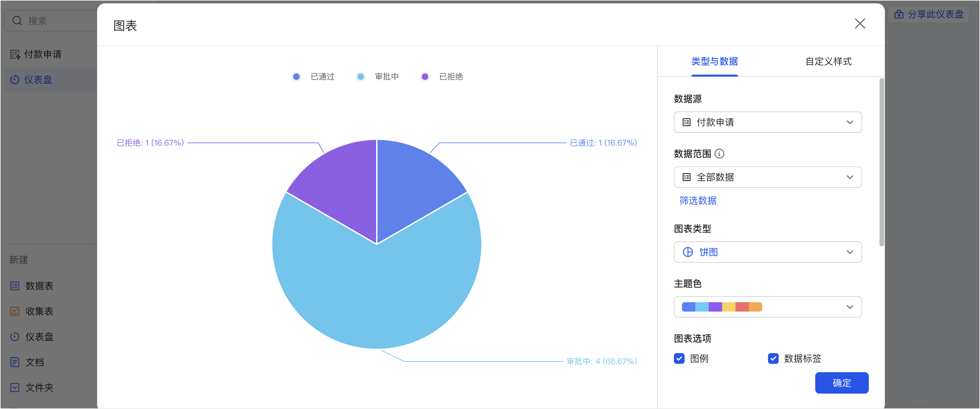This screenshot has height=409, width=980.
Task: Click label 审批中: 4 (66.67%)
Action: click(x=602, y=361)
